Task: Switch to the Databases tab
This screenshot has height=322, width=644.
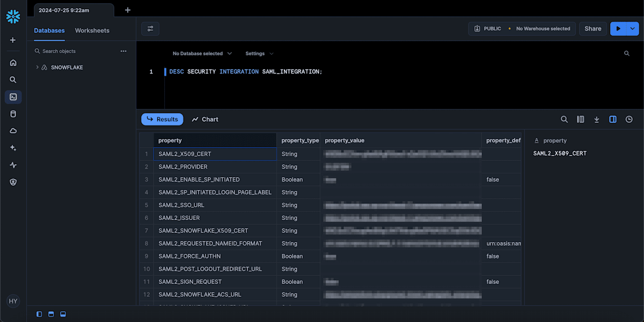Action: pos(49,31)
